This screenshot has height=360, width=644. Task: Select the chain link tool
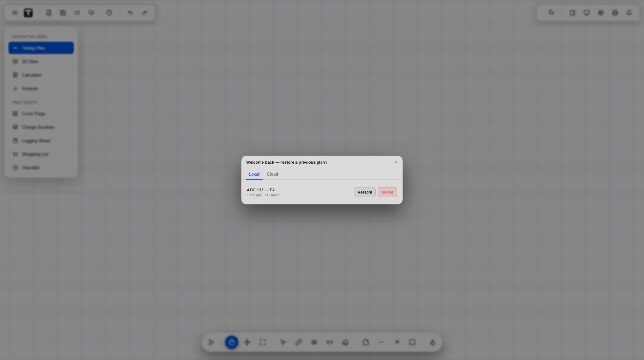click(x=299, y=342)
